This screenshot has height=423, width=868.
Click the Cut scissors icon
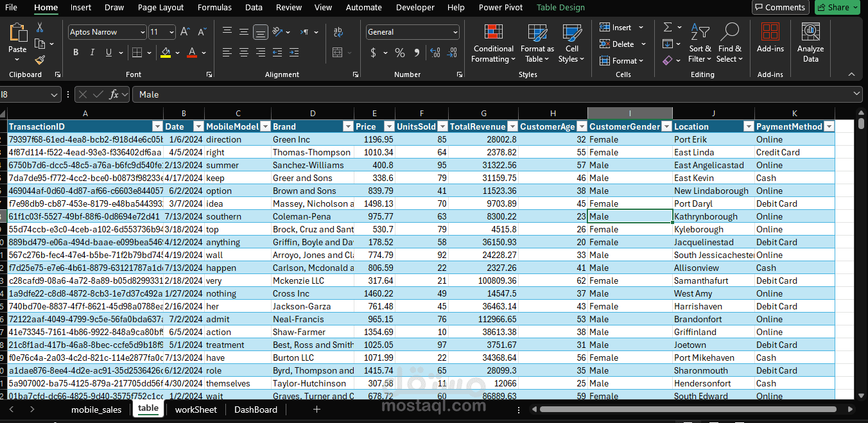click(x=40, y=28)
